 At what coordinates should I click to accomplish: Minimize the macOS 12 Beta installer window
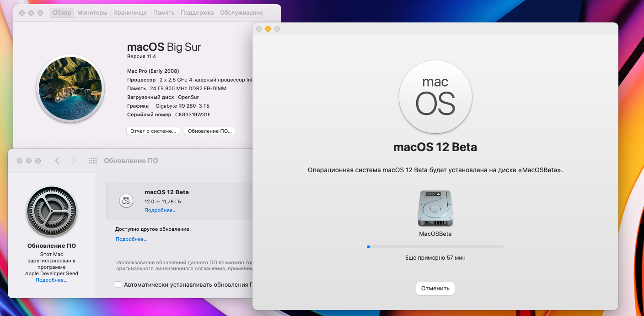click(x=268, y=29)
